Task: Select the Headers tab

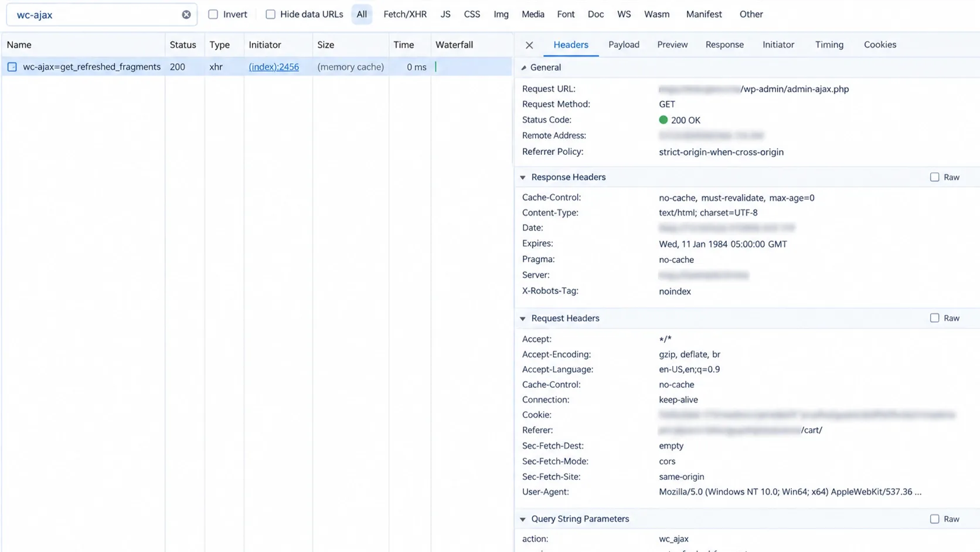Action: click(x=571, y=45)
